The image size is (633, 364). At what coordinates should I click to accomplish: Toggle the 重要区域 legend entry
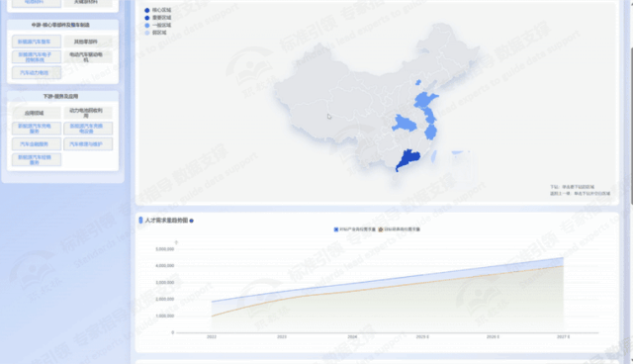(157, 18)
